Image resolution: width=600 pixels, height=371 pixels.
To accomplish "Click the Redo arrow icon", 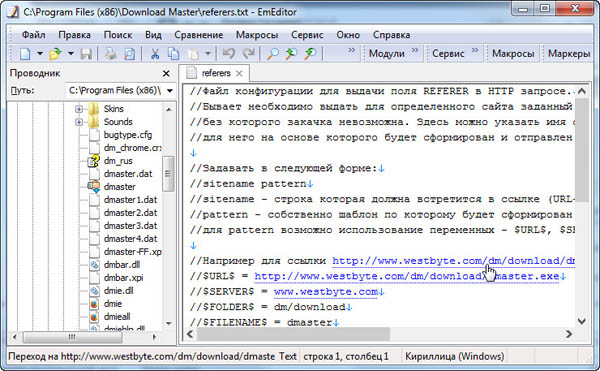I will 249,54.
